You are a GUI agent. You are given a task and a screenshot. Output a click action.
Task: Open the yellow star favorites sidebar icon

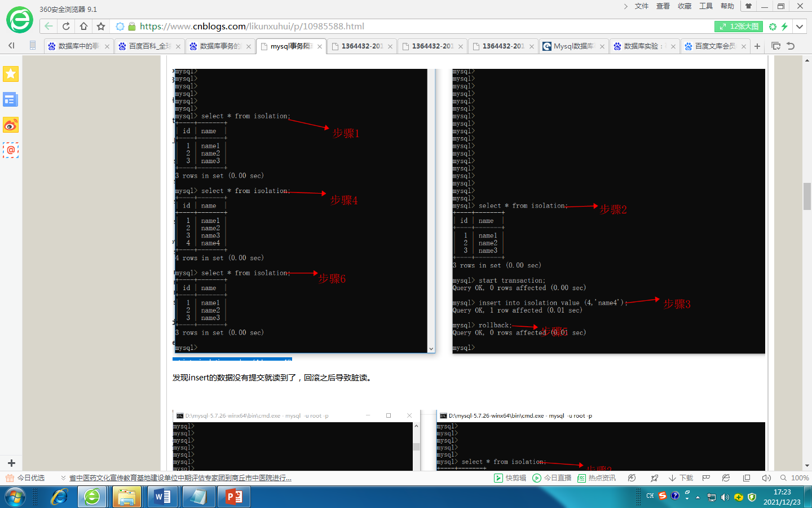11,74
